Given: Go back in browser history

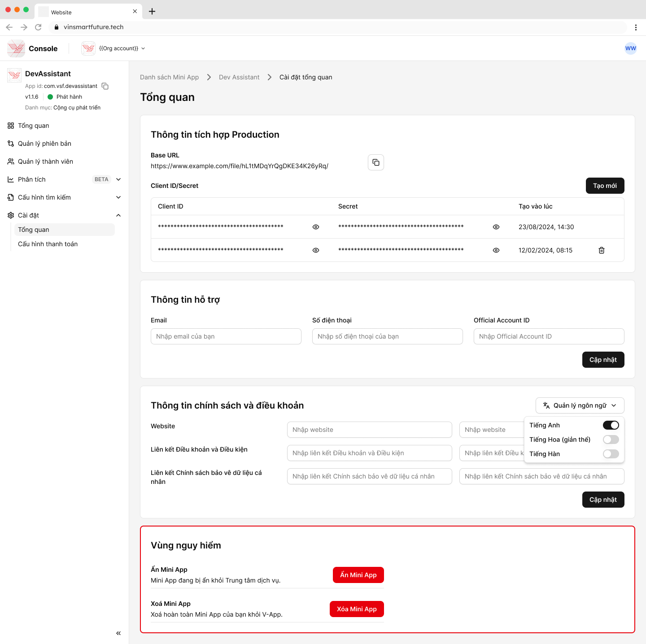Looking at the screenshot, I should (9, 27).
